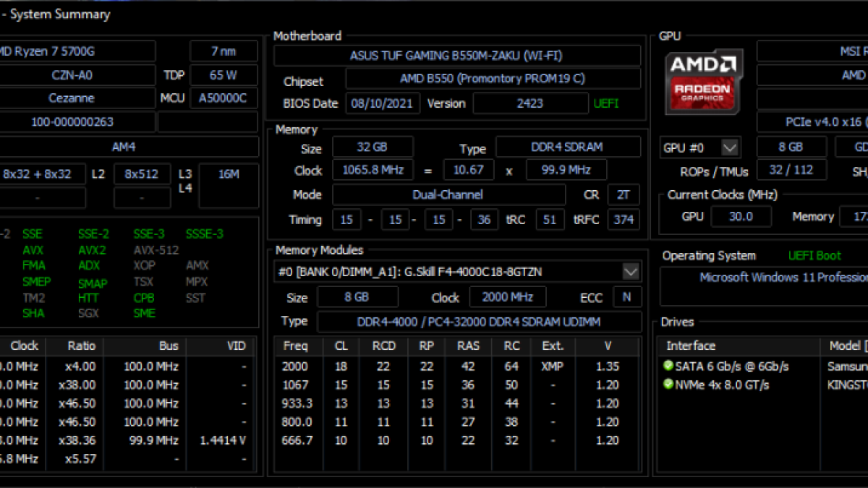Click the green status icon beside SATA 6 Gb/s
Image resolution: width=868 pixels, height=488 pixels.
point(668,366)
